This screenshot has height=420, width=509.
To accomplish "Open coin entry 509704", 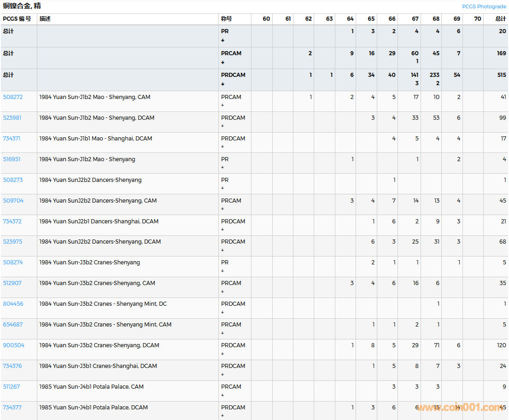I will coord(13,201).
